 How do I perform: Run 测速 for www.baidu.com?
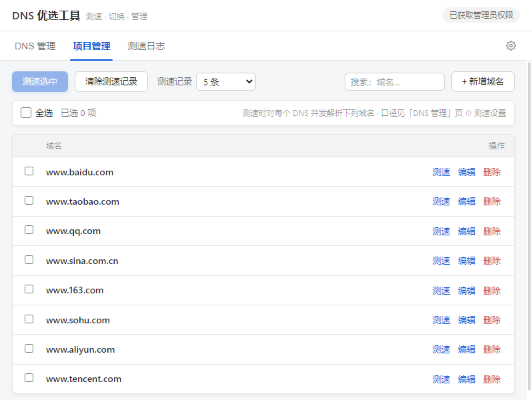coord(441,172)
